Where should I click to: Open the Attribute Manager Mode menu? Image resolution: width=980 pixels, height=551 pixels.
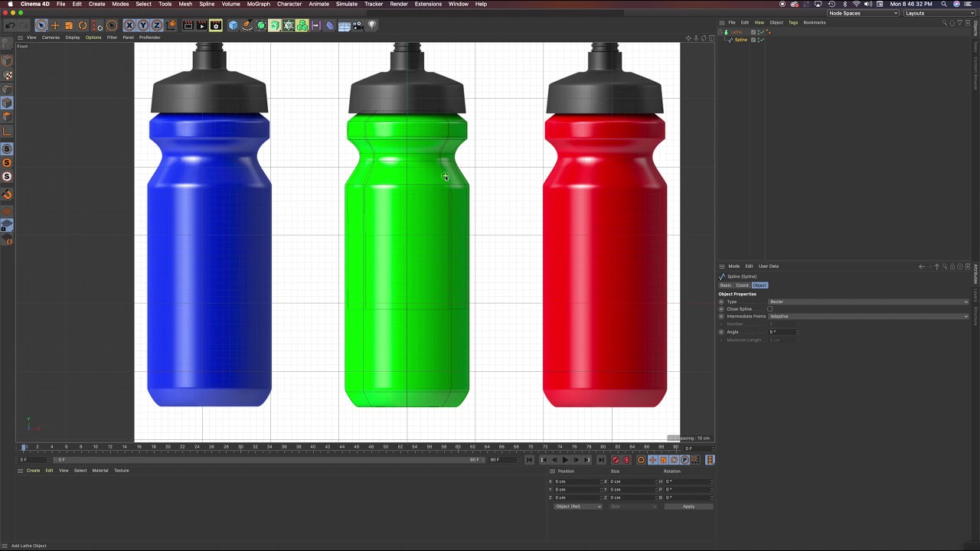(733, 266)
